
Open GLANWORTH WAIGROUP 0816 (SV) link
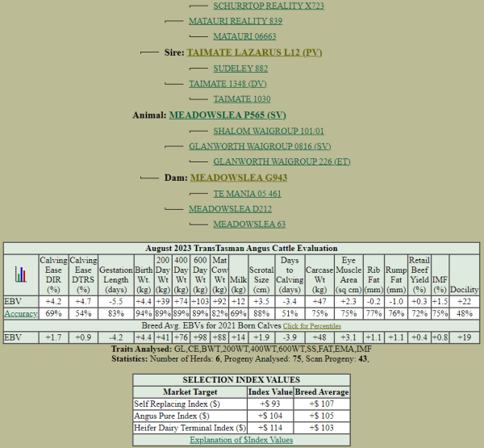click(260, 146)
